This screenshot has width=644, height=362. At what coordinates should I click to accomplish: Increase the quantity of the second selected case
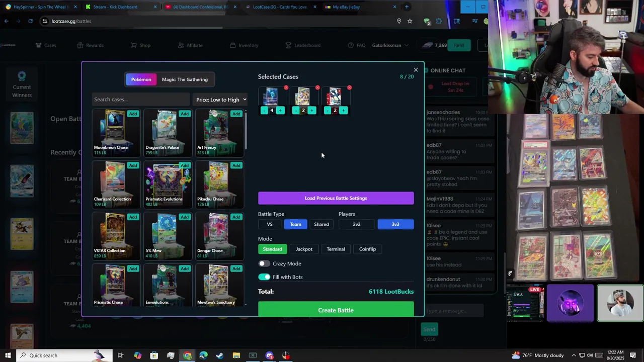coord(312,111)
